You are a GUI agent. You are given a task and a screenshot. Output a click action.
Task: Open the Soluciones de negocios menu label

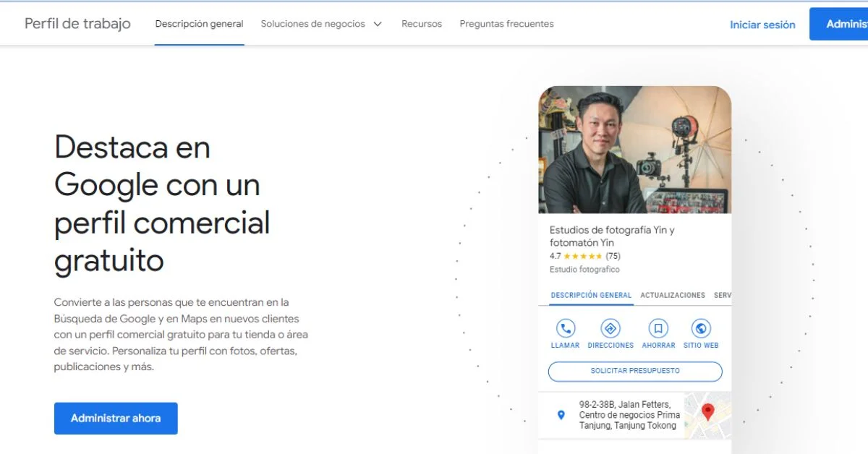coord(313,24)
